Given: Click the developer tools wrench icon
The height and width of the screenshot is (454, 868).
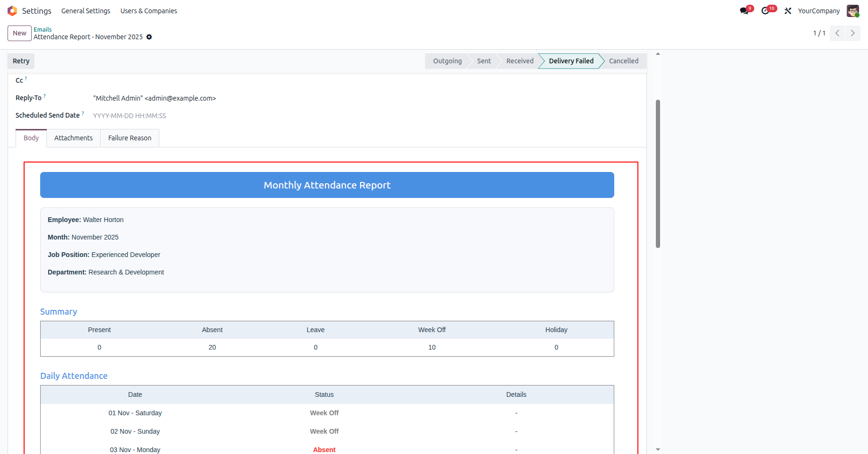Looking at the screenshot, I should coord(788,10).
